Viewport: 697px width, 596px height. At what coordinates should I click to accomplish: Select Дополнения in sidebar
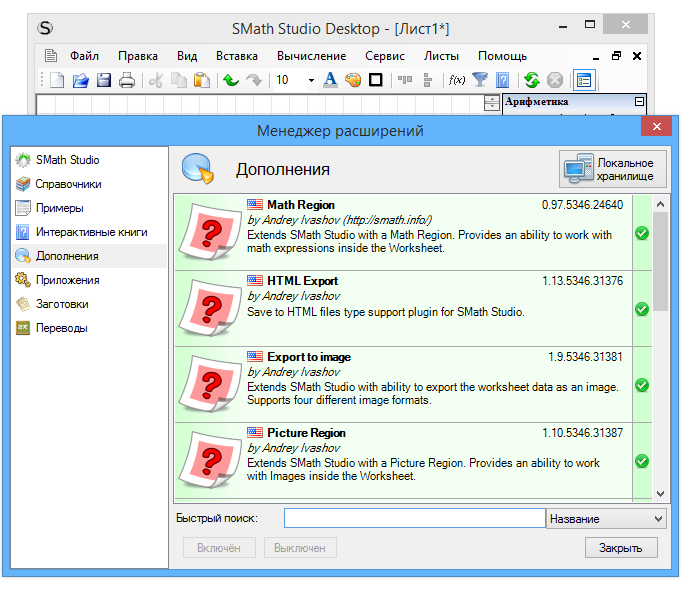89,256
